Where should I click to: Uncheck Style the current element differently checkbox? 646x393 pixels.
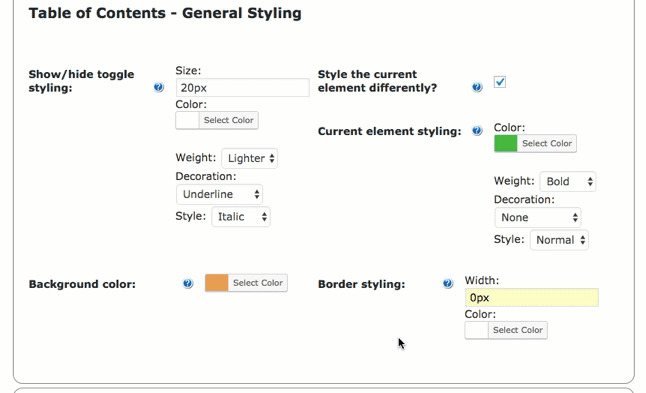click(500, 82)
